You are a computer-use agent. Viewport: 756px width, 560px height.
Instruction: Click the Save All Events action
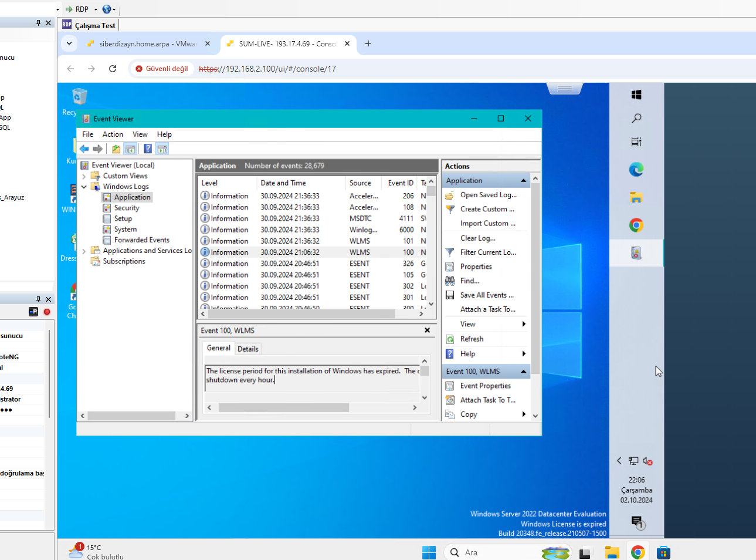[486, 295]
